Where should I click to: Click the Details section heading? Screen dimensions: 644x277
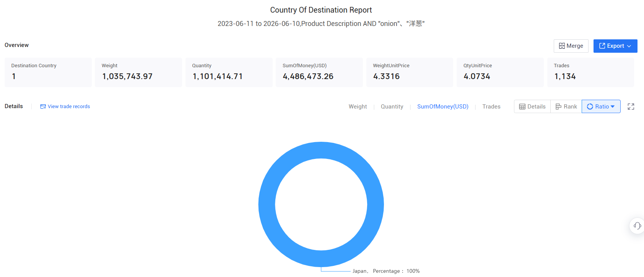click(x=14, y=106)
